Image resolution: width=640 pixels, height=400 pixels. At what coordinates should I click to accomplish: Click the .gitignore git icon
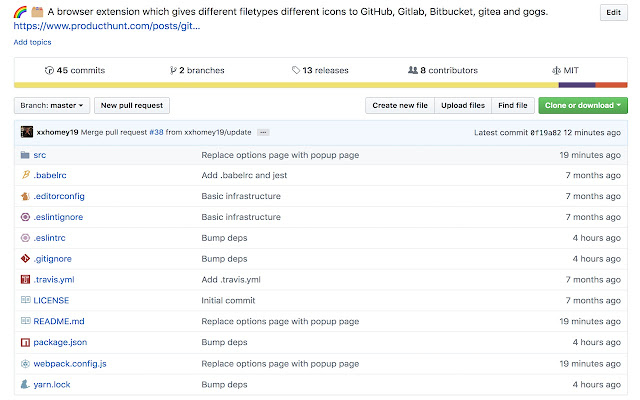(x=25, y=258)
